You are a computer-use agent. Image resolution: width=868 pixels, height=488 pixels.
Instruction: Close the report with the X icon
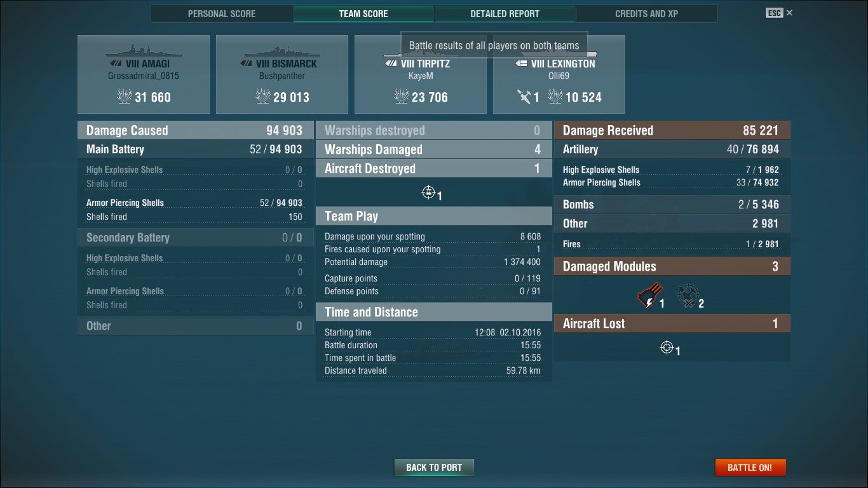(x=789, y=13)
